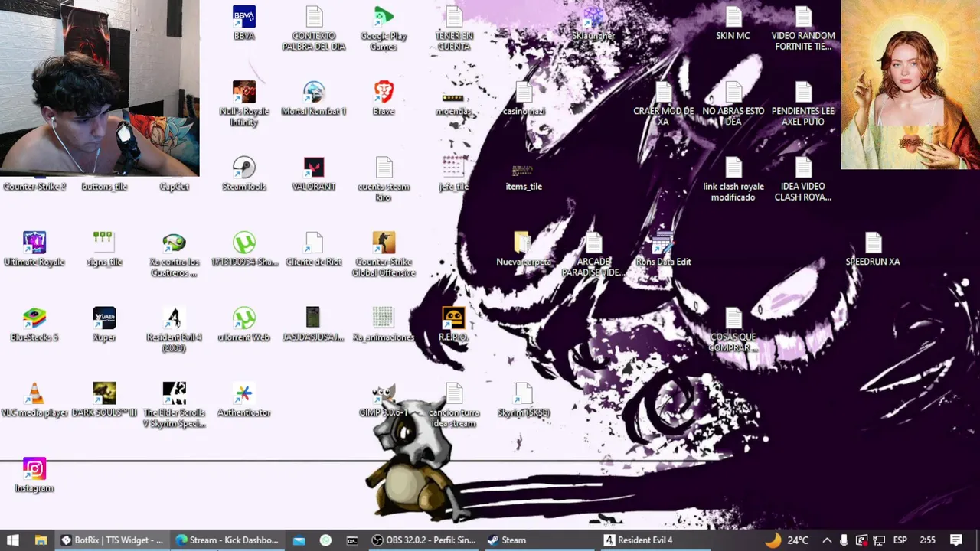Open the Xuper desktop shortcut

pyautogui.click(x=104, y=324)
